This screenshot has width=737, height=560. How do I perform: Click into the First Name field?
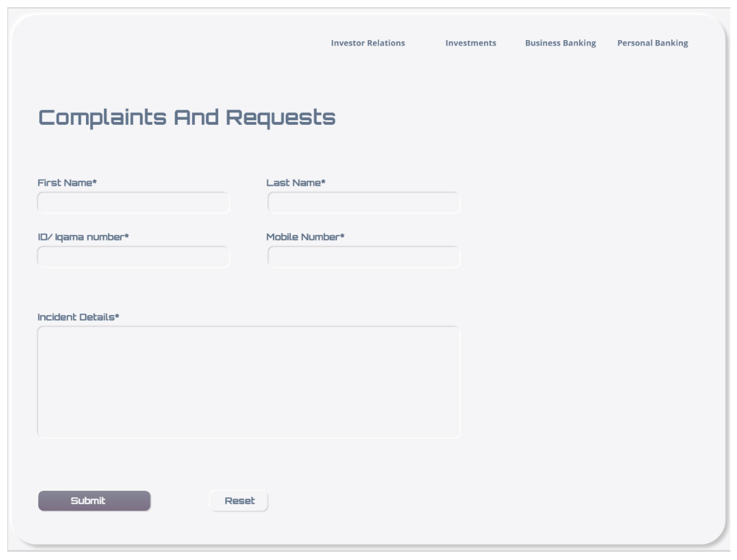click(133, 202)
